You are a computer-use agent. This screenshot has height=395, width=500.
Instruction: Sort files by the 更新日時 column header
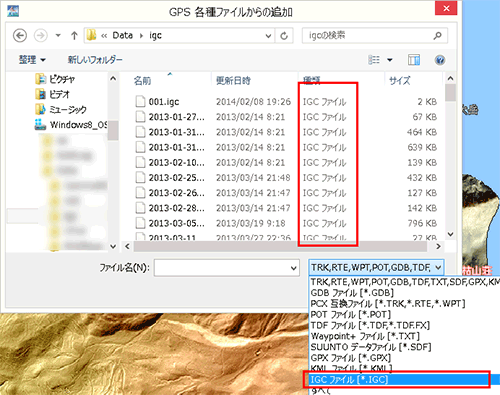pos(233,80)
